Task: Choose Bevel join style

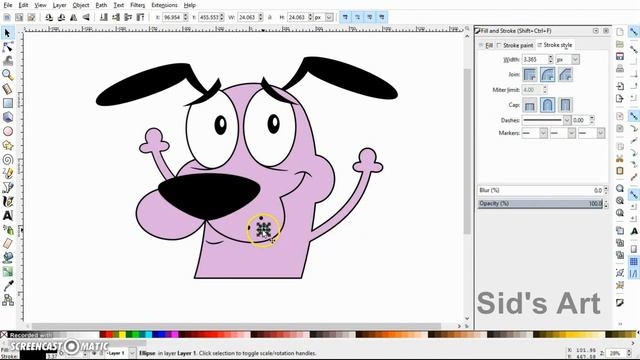Action: [565, 75]
